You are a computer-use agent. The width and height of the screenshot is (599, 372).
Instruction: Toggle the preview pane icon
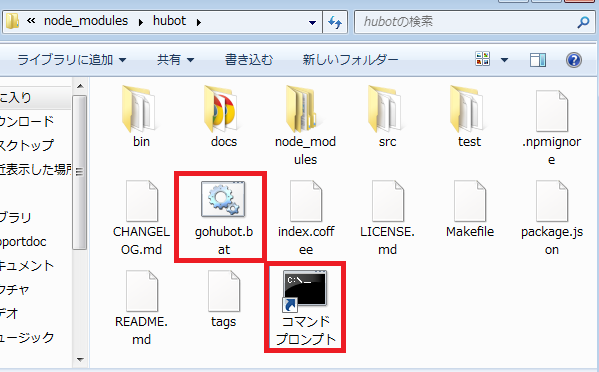point(538,60)
